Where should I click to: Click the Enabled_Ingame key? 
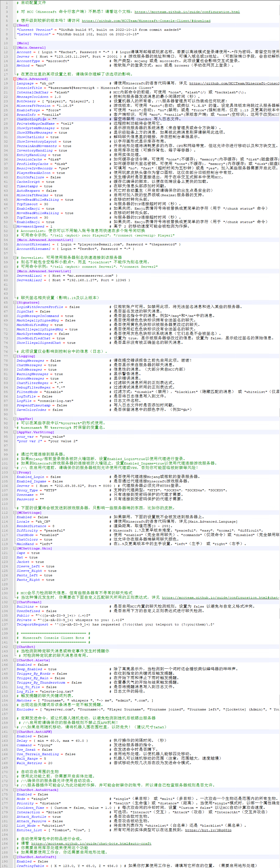coord(31,481)
